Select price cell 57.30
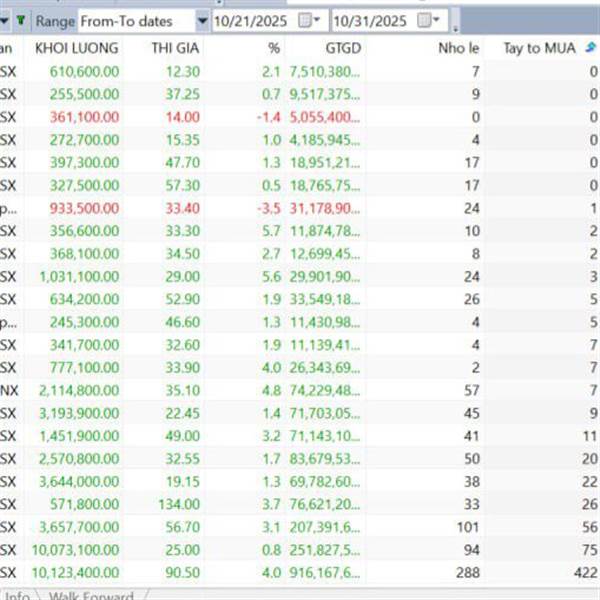 [183, 186]
